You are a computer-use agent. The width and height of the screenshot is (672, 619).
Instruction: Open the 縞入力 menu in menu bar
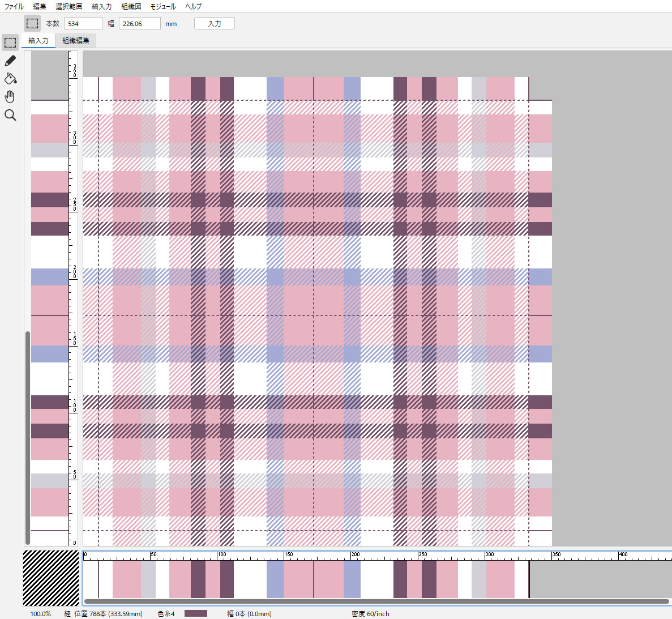[102, 7]
